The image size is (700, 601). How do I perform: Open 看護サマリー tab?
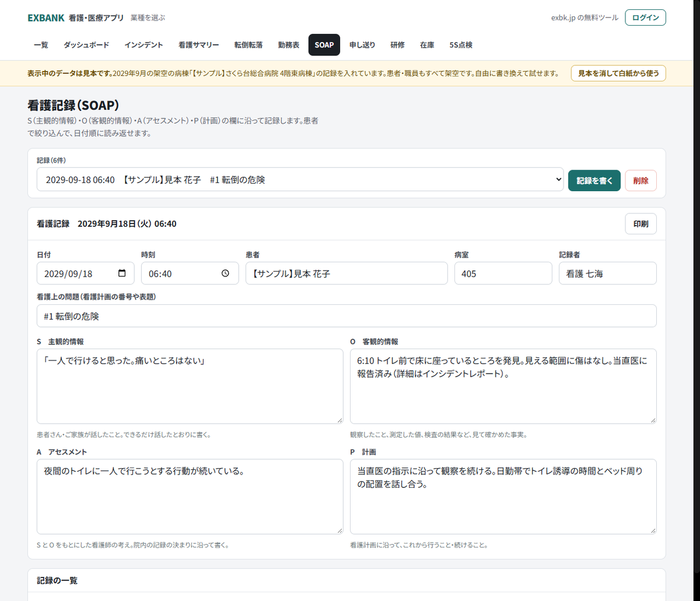[x=199, y=45]
